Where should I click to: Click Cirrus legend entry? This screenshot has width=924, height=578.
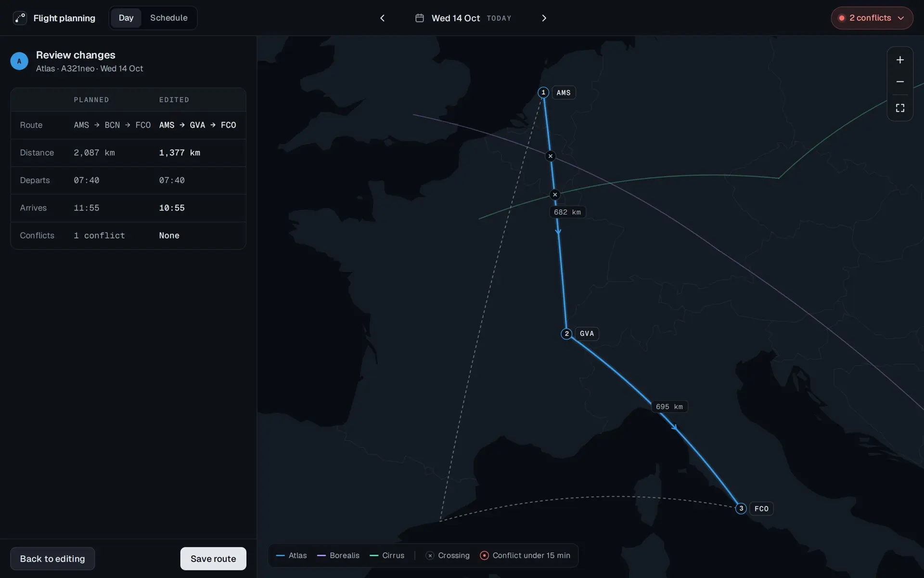(x=387, y=556)
